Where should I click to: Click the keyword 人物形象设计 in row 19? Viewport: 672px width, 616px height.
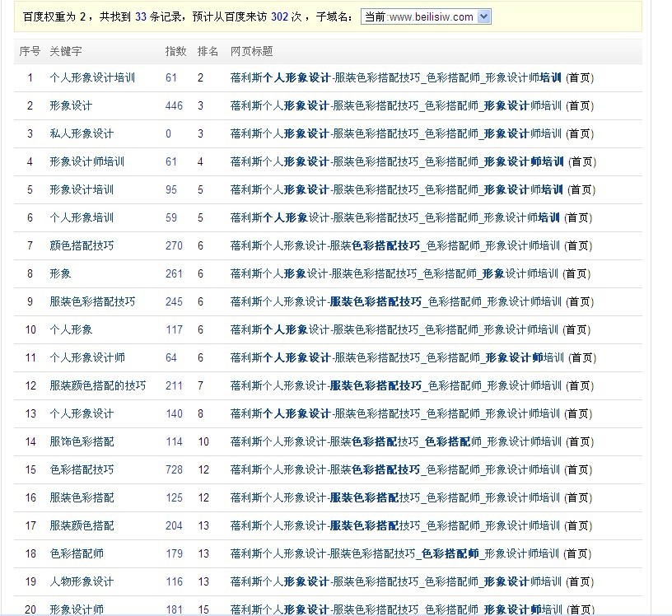point(82,582)
